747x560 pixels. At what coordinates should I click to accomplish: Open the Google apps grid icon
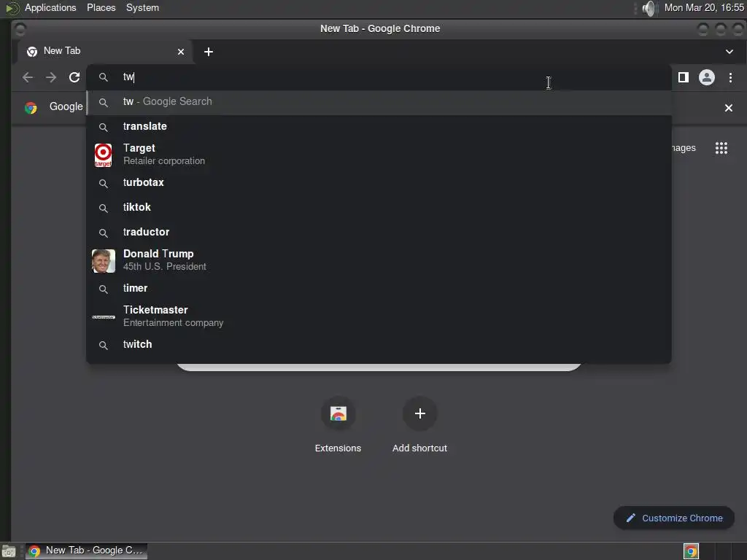coord(721,148)
